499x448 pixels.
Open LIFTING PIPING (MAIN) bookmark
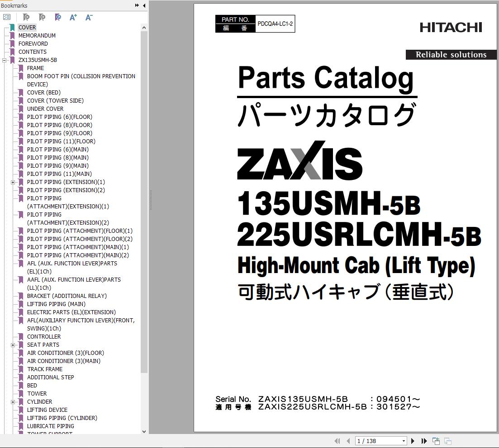pyautogui.click(x=57, y=304)
